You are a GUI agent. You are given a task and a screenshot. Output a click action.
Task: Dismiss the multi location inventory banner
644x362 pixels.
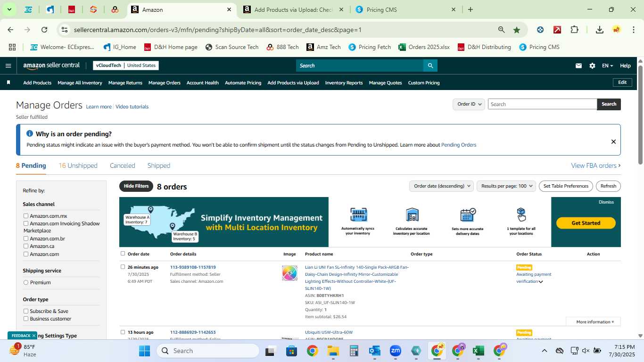point(606,202)
